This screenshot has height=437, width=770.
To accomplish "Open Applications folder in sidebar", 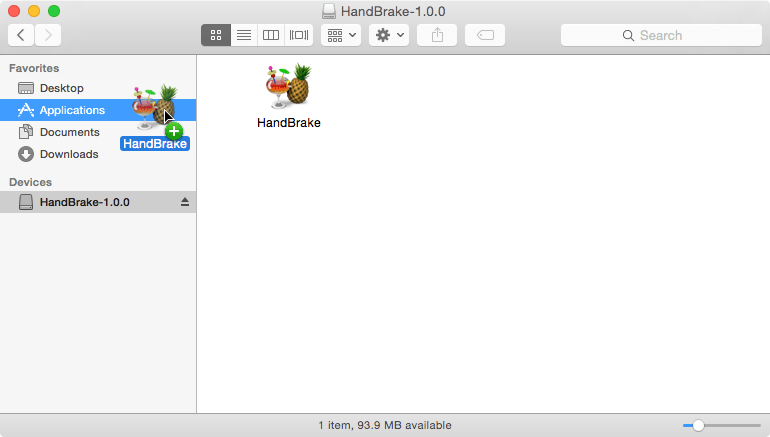I will 72,110.
